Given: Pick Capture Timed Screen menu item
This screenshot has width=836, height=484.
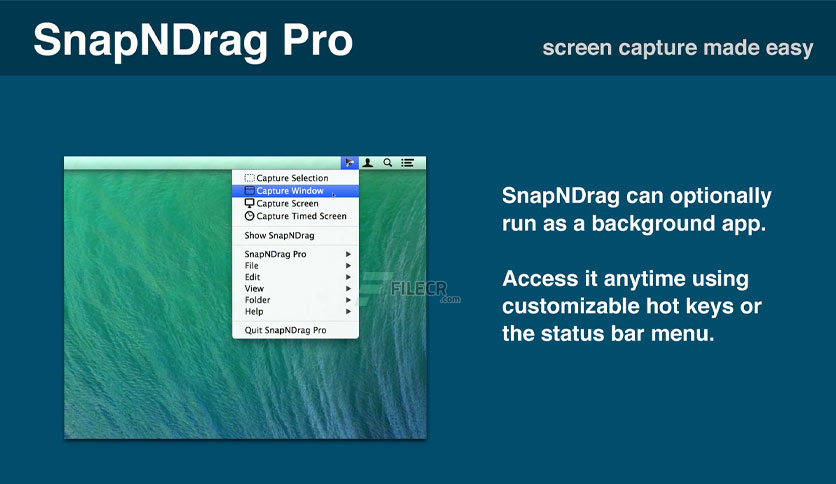Looking at the screenshot, I should pos(295,216).
